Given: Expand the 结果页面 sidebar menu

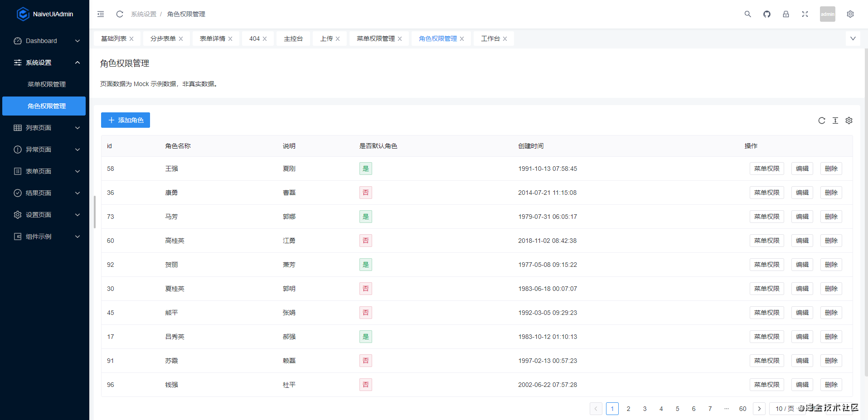Looking at the screenshot, I should (x=44, y=193).
